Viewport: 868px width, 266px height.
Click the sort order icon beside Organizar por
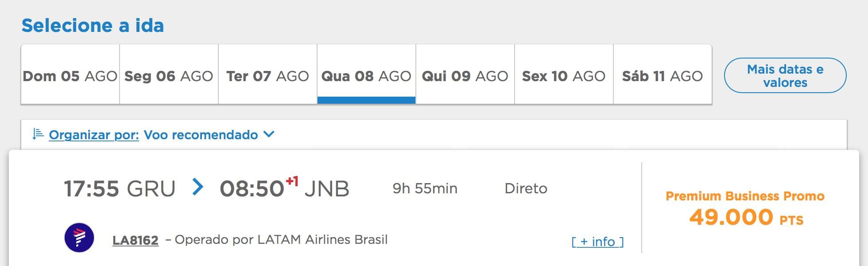[x=38, y=134]
